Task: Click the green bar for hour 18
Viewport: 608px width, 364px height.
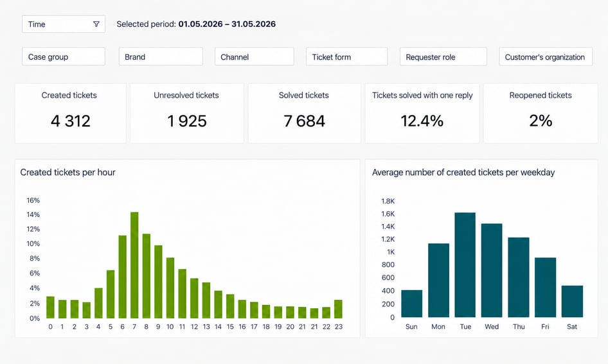Action: pyautogui.click(x=266, y=312)
